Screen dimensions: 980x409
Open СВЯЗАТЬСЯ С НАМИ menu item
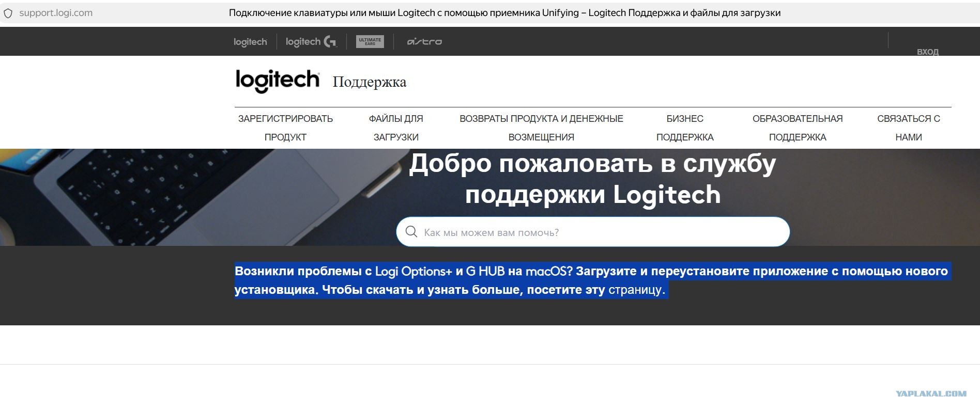[x=909, y=128]
